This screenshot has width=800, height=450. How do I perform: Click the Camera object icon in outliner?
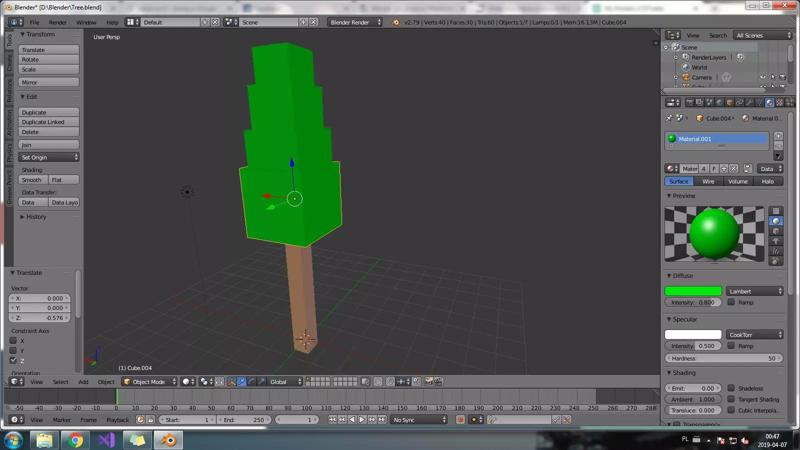[686, 77]
